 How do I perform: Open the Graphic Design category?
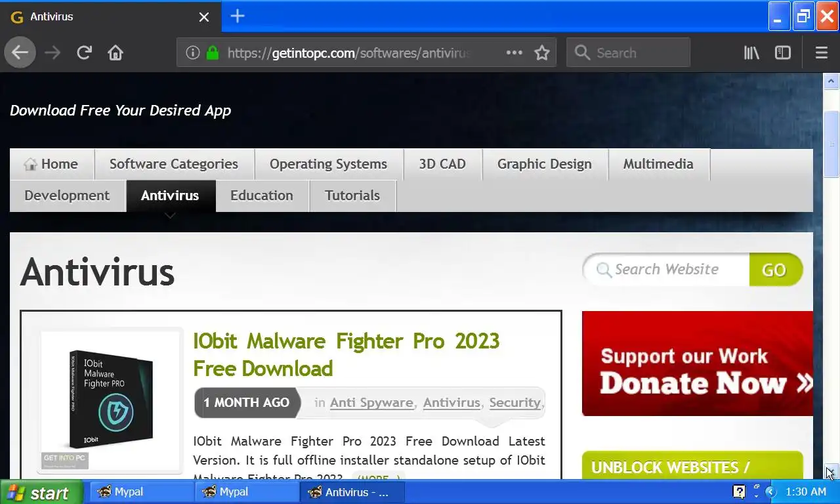pos(545,164)
